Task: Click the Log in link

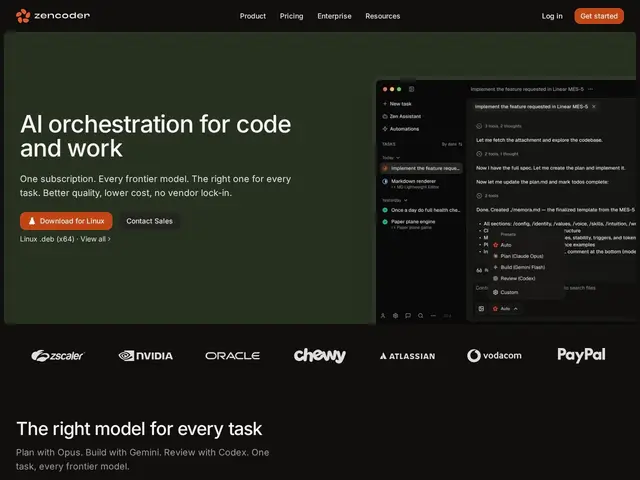Action: click(x=552, y=16)
